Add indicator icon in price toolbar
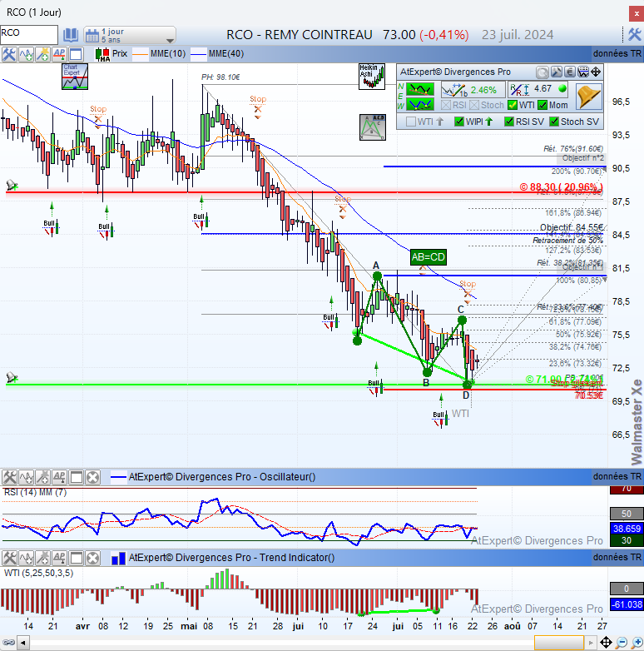The width and height of the screenshot is (644, 651). (x=26, y=54)
